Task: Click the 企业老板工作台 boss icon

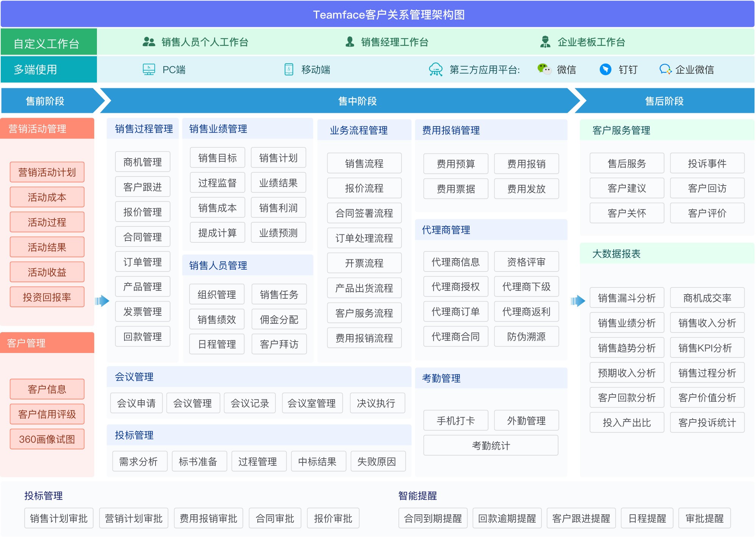Action: pos(546,42)
